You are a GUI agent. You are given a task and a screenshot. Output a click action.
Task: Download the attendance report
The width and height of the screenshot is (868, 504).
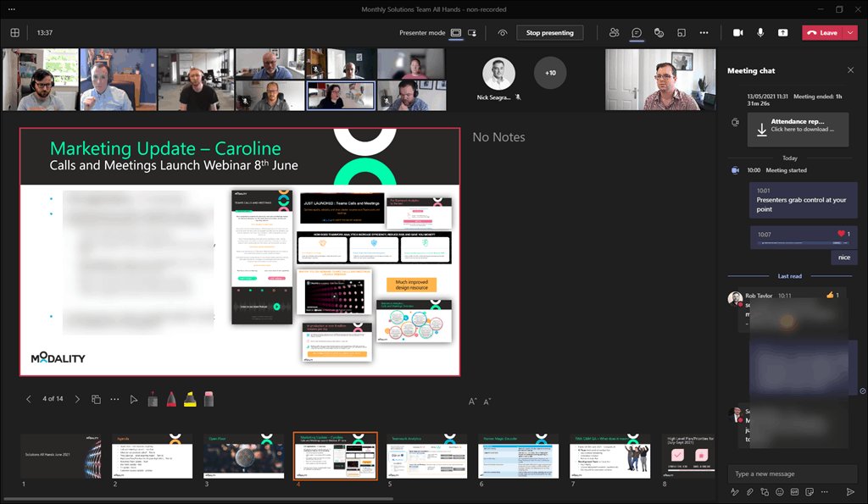[x=798, y=129]
